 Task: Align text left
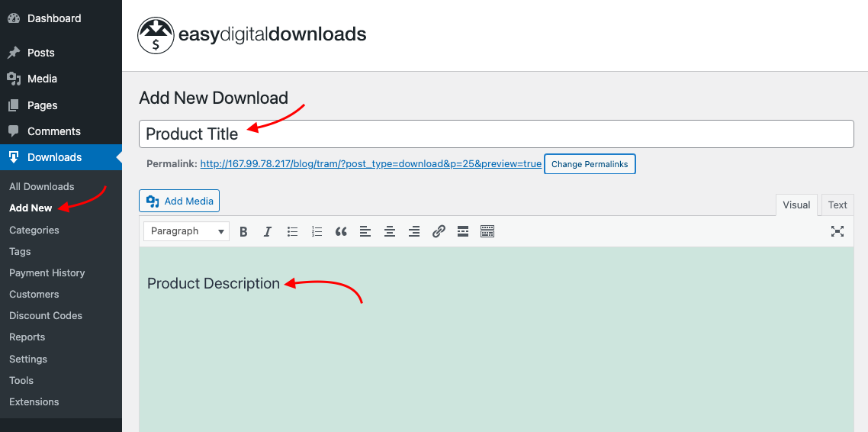pyautogui.click(x=365, y=231)
